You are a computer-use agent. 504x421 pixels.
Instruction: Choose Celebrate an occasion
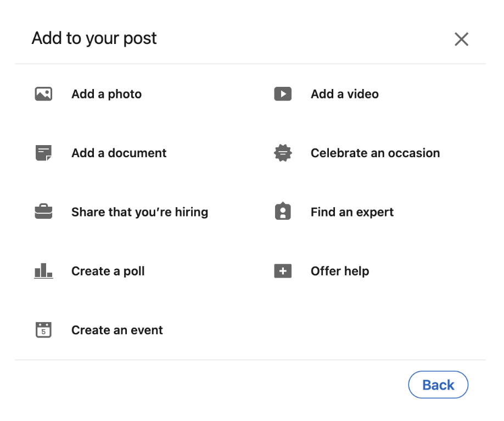375,153
